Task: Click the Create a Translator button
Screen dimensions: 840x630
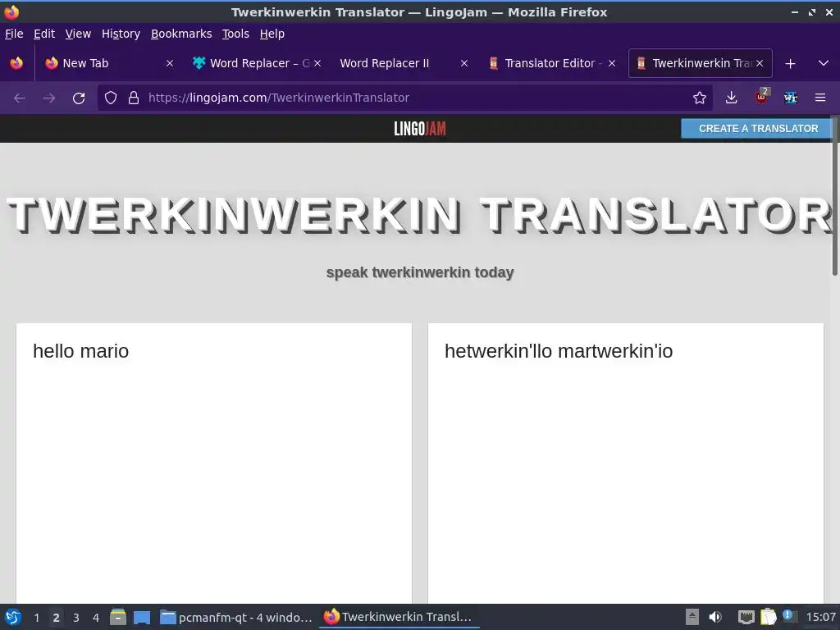Action: pyautogui.click(x=758, y=129)
